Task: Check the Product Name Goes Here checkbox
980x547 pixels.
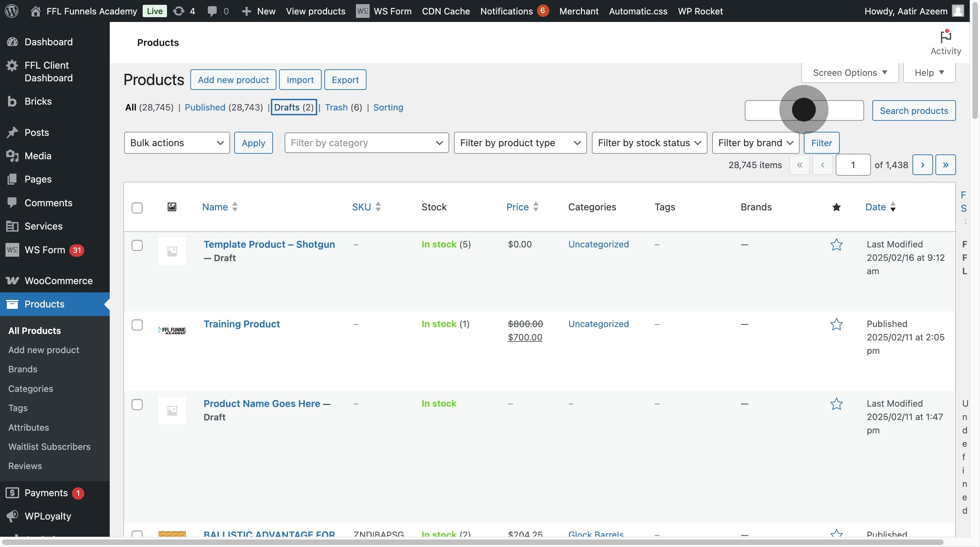Action: (x=137, y=404)
